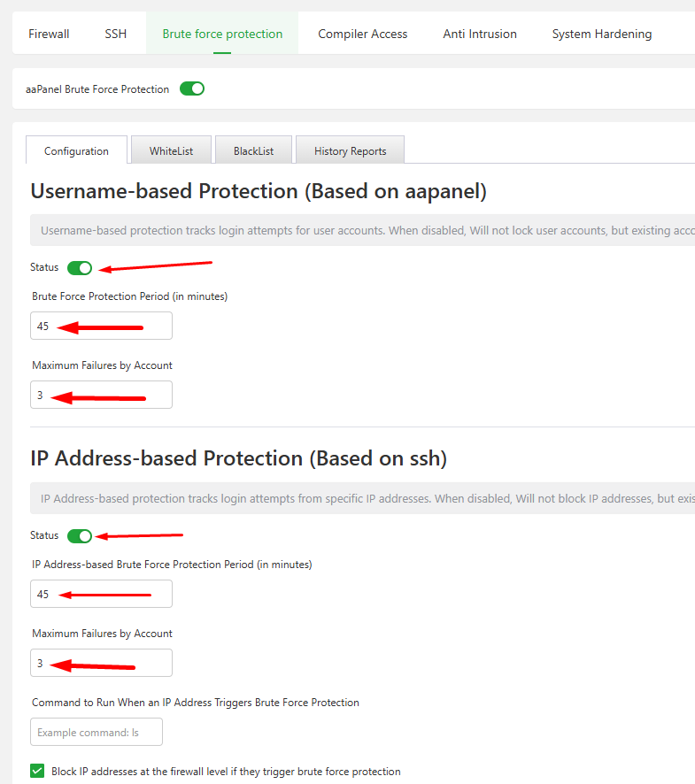Open the Anti Intrusion tab
This screenshot has width=695, height=784.
coord(480,34)
